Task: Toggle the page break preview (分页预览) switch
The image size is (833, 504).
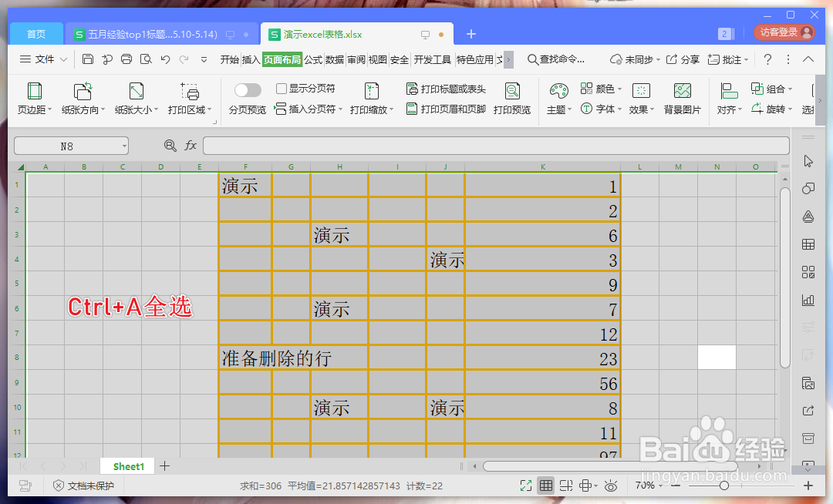Action: [x=247, y=89]
